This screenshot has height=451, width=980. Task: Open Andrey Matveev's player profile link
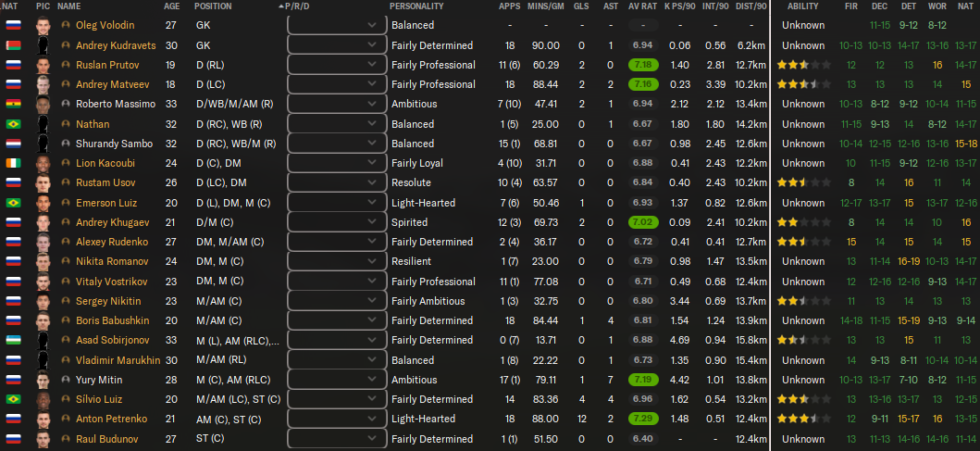pyautogui.click(x=106, y=84)
